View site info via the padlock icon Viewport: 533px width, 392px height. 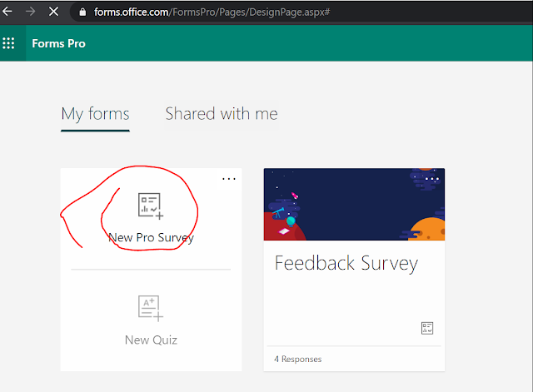point(82,12)
